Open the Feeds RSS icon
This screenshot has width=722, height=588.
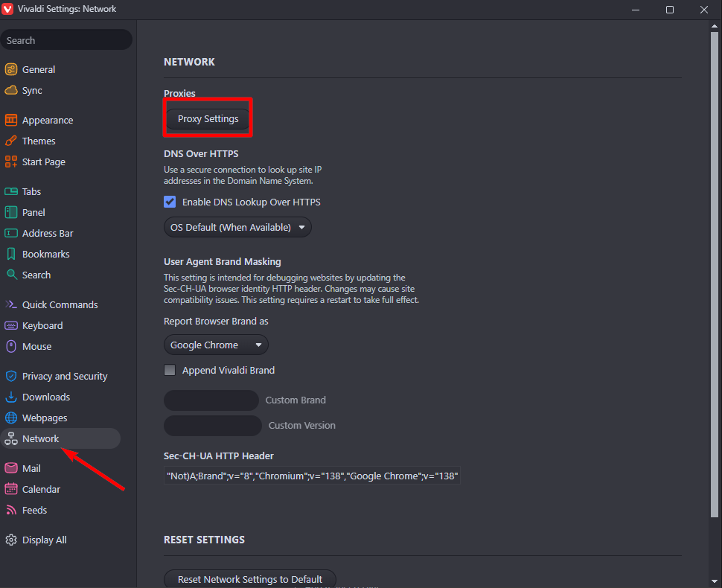point(11,510)
